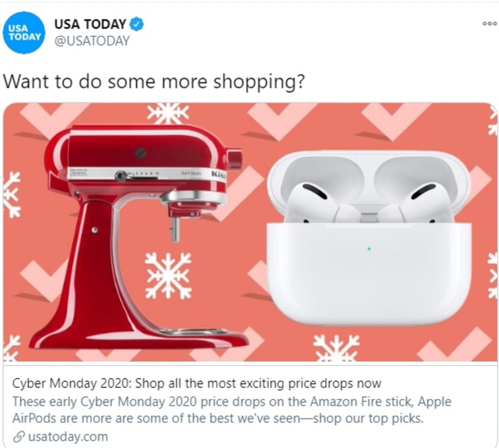499x448 pixels.
Task: Click the mixer's speed control lever
Action: pyautogui.click(x=121, y=176)
